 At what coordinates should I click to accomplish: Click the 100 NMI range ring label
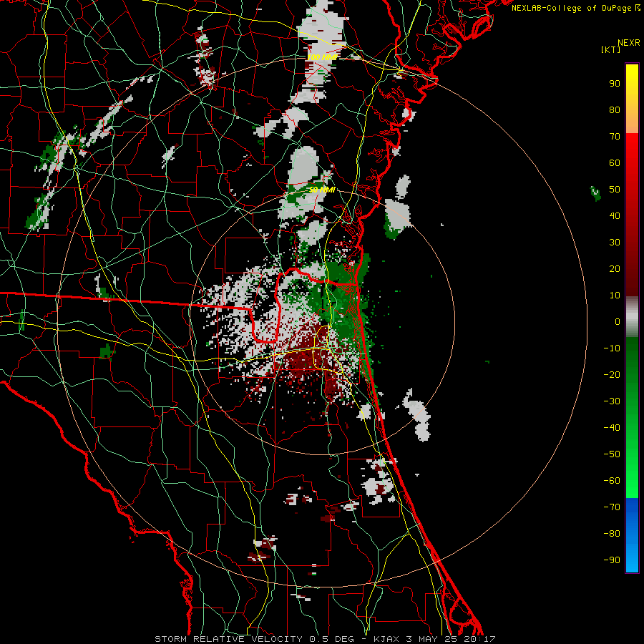(x=322, y=57)
